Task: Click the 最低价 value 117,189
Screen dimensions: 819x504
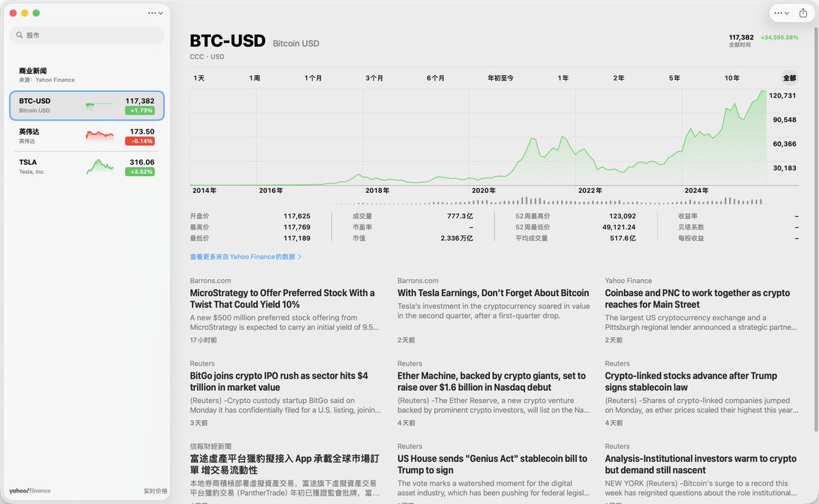Action: point(297,238)
